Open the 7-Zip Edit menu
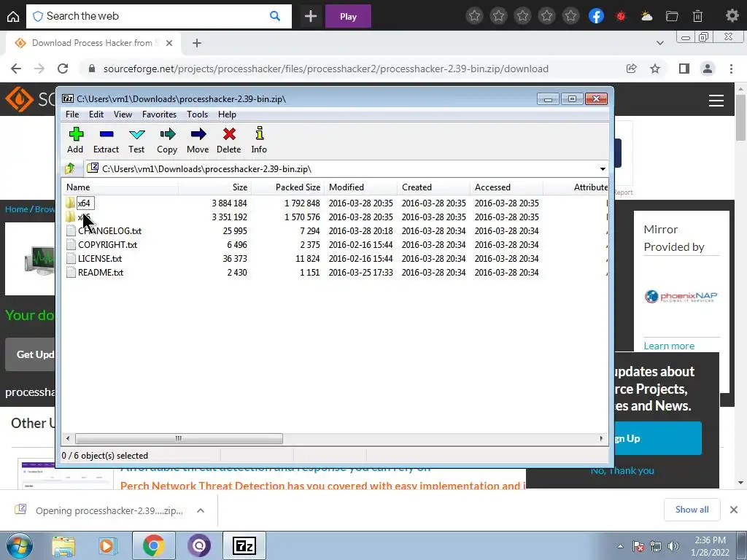 point(96,114)
